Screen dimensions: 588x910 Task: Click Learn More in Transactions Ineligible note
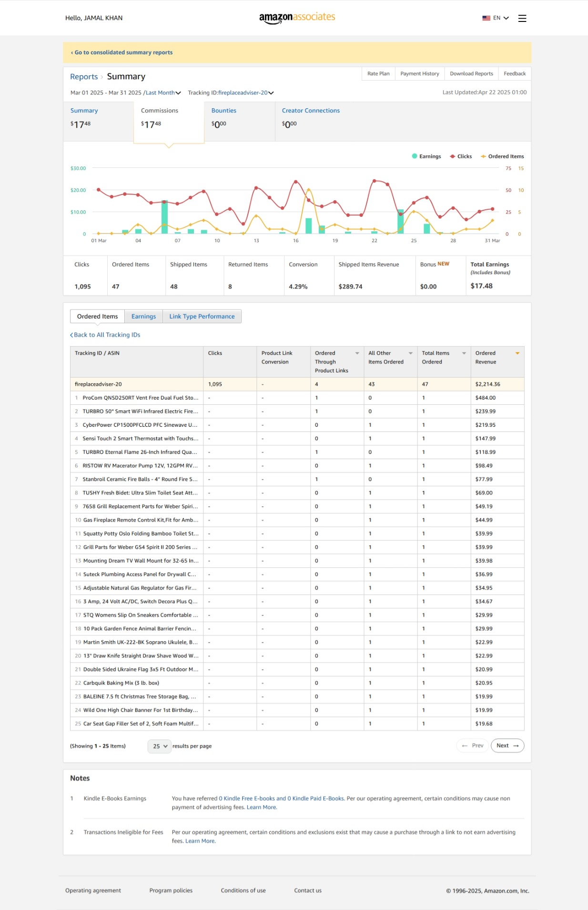[200, 841]
